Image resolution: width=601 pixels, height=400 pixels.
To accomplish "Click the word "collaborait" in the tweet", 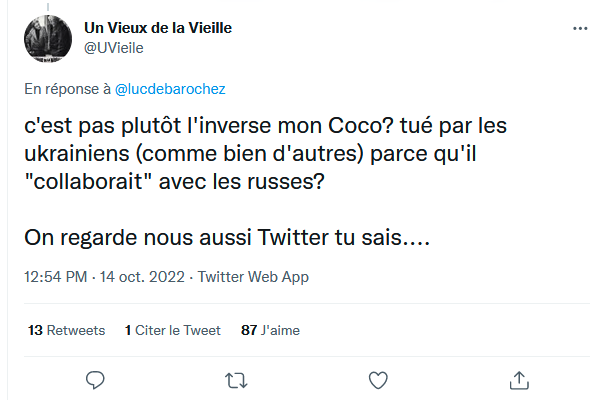I will click(87, 182).
